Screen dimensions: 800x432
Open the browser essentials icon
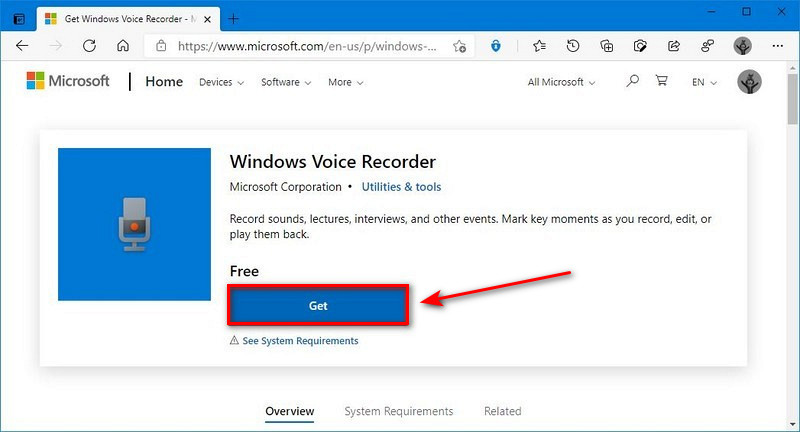[x=640, y=46]
